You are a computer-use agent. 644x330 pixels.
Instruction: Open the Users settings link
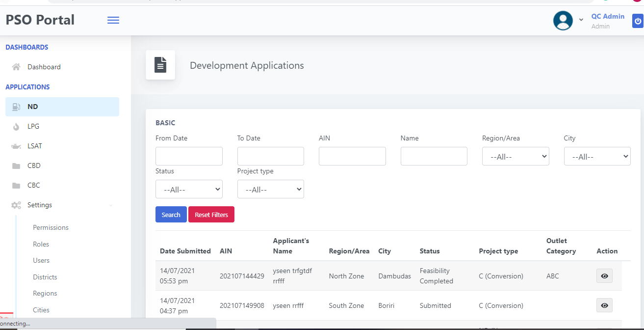[41, 260]
